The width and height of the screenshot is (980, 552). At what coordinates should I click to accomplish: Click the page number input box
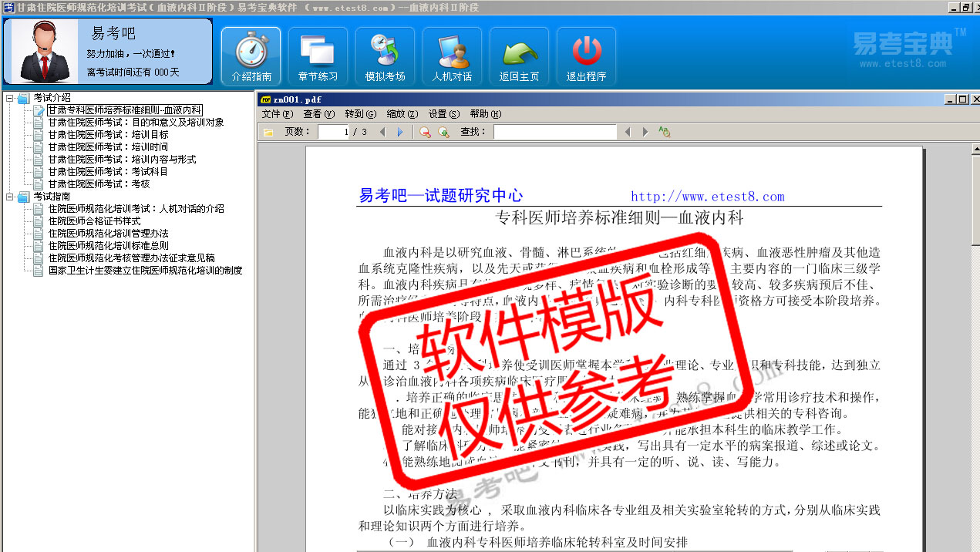333,132
